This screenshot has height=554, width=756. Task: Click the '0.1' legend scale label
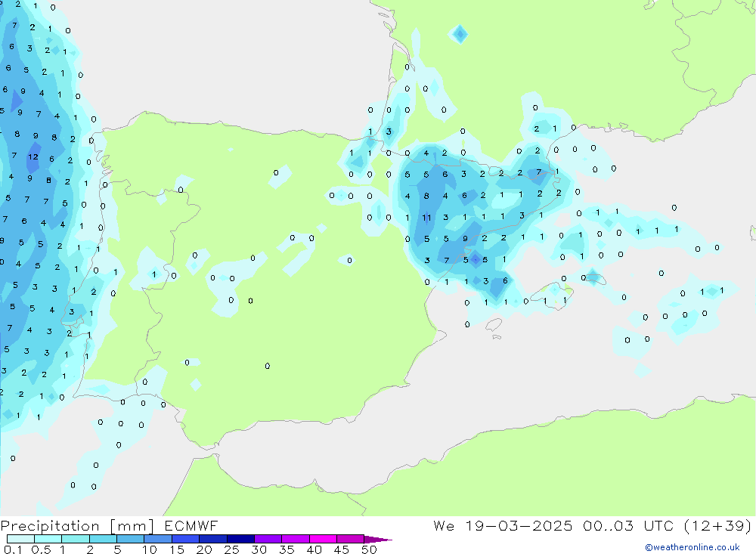coord(13,549)
